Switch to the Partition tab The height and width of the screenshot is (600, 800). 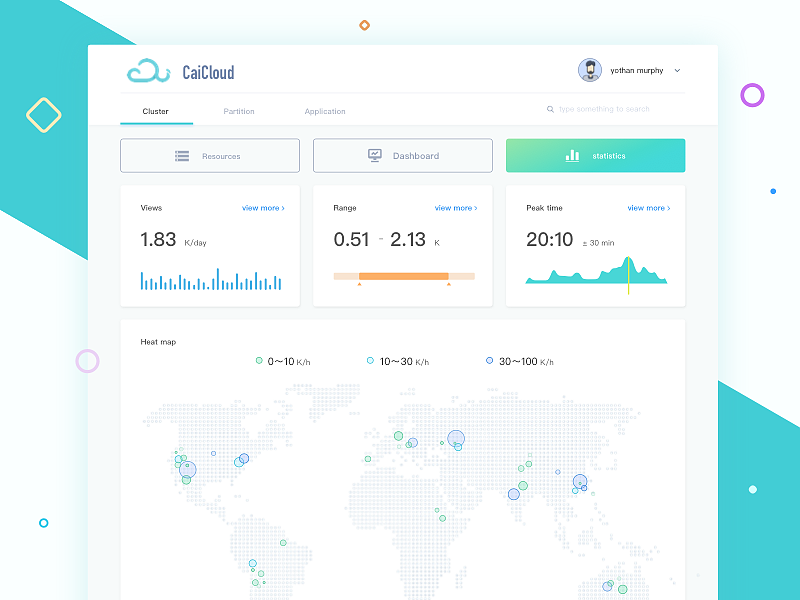(x=239, y=111)
